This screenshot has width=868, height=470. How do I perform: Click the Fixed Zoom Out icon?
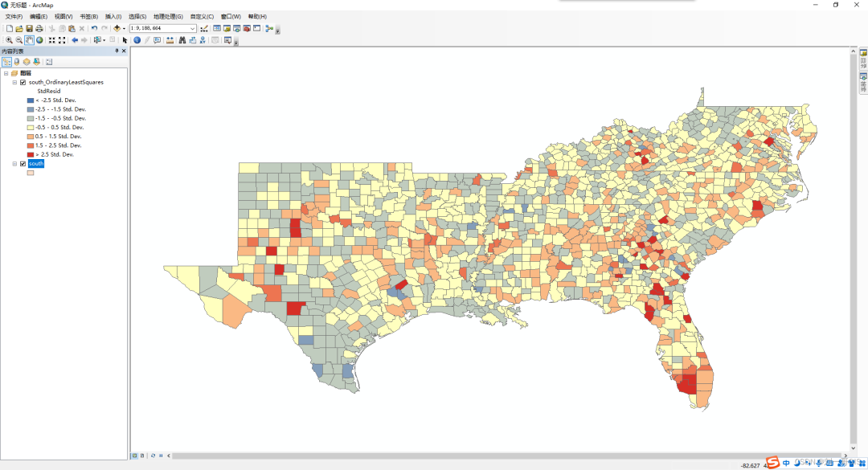click(62, 40)
